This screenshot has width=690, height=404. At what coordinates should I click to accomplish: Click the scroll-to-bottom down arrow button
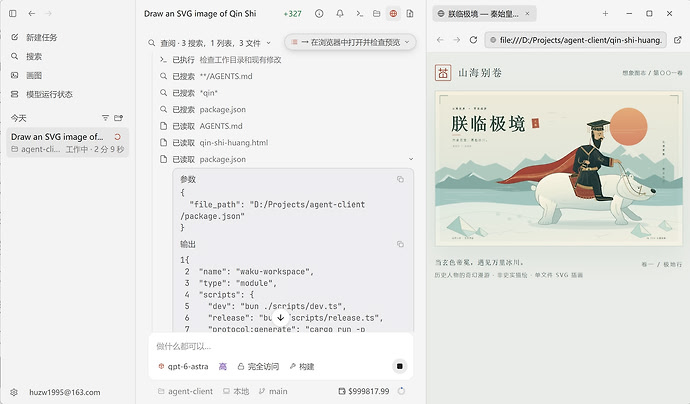[280, 317]
